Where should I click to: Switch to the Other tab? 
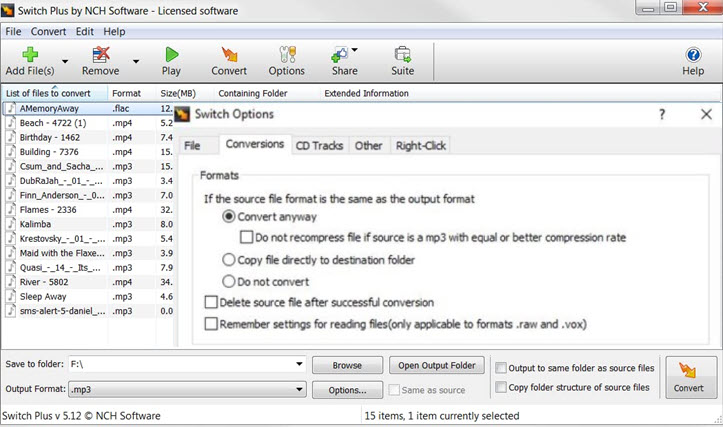[369, 146]
